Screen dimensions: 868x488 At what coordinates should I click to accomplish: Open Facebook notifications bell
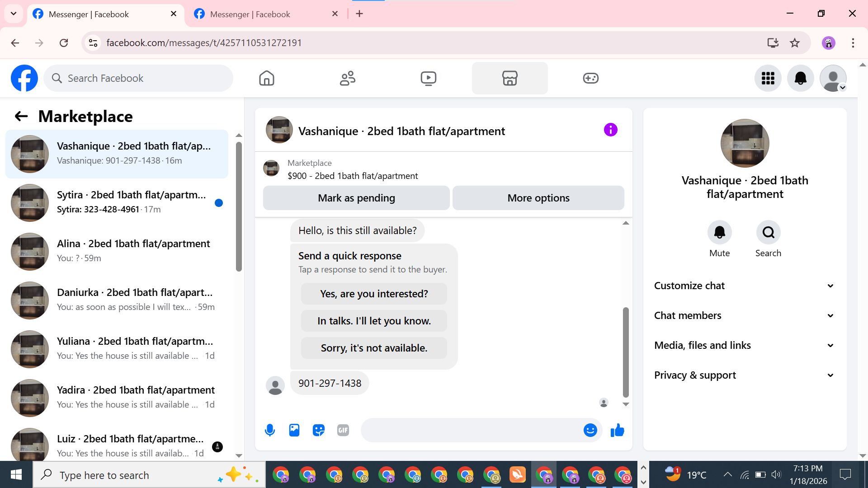point(800,78)
